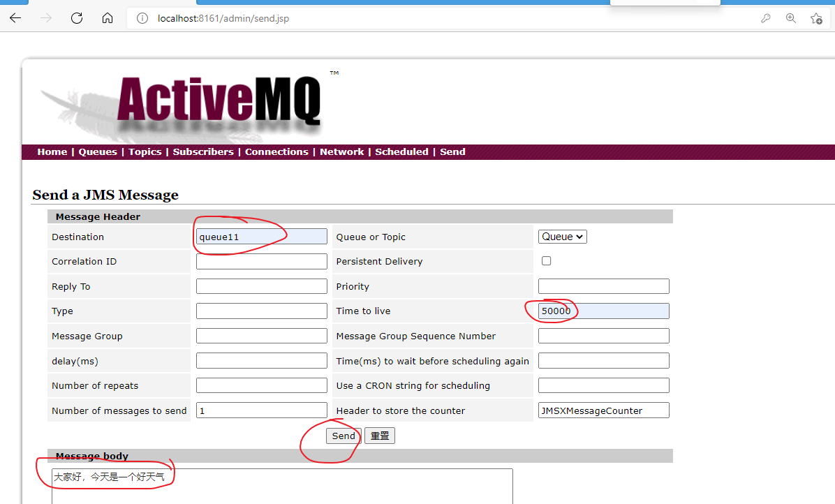Screen dimensions: 835x504
Task: Open the browser home page icon
Action: coord(108,18)
